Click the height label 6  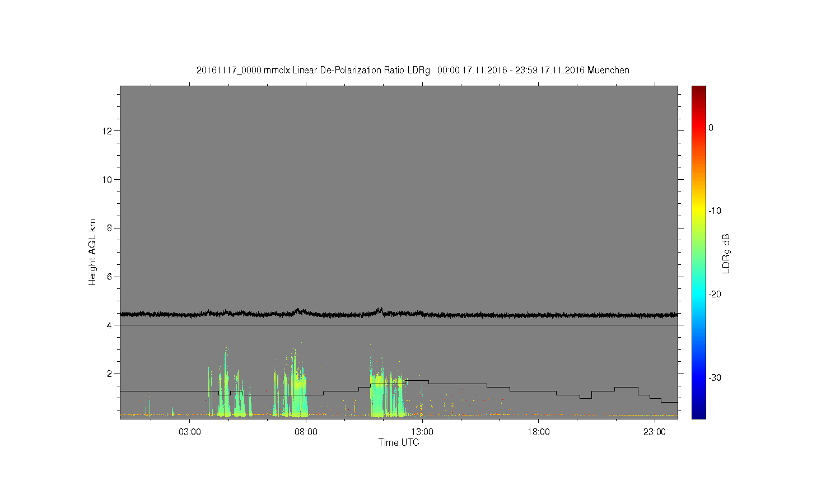pyautogui.click(x=109, y=277)
